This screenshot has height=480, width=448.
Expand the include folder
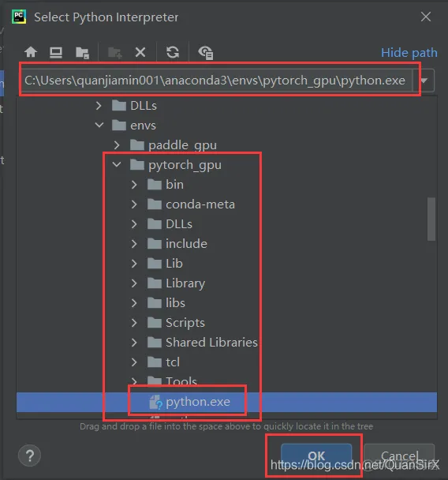(134, 244)
